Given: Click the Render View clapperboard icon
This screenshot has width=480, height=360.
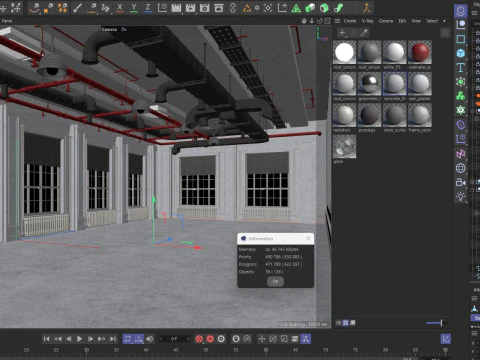Looking at the screenshot, I should (176, 8).
